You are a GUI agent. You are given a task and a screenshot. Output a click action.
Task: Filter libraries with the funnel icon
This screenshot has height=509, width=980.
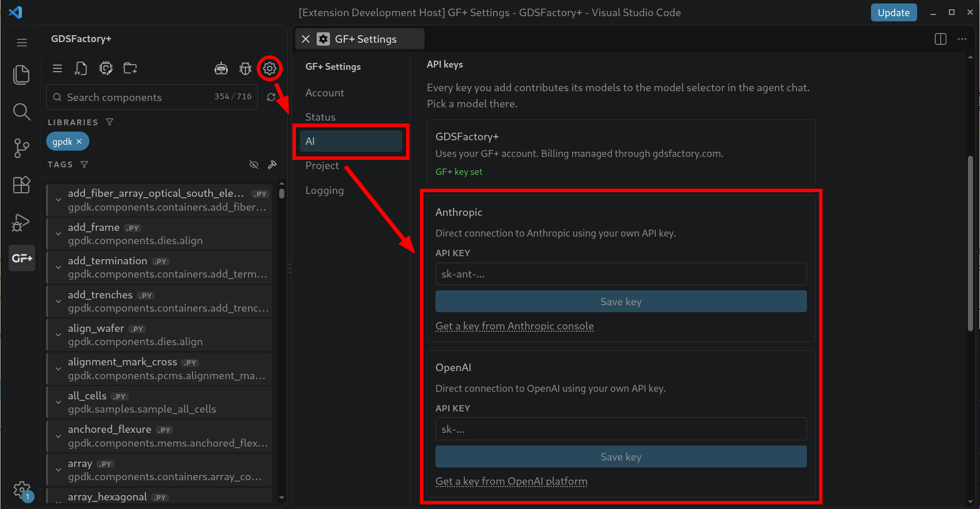(110, 122)
